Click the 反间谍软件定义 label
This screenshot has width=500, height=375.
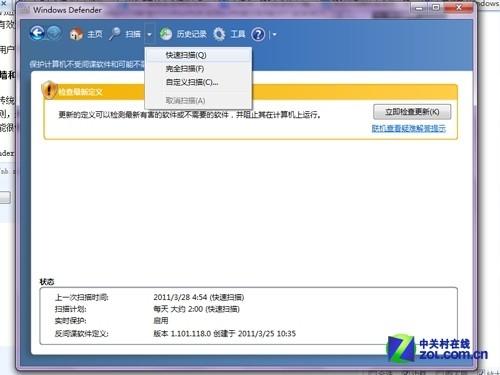(82, 333)
